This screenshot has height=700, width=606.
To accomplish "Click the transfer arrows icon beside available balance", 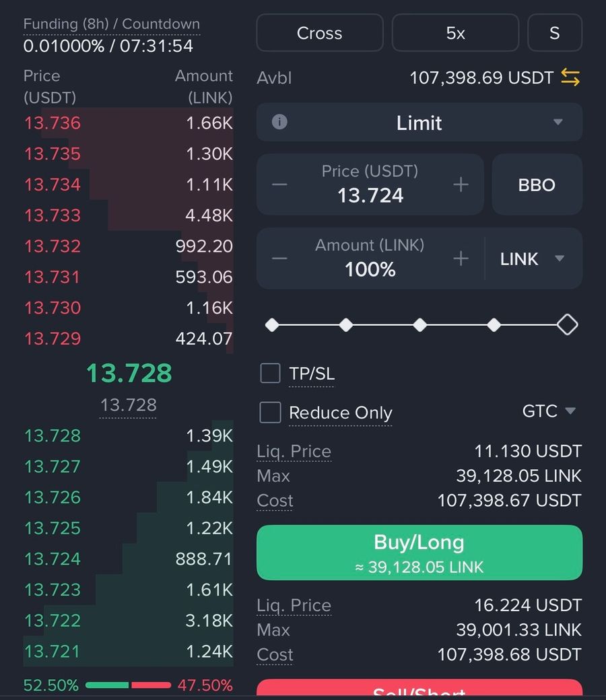I will [570, 78].
